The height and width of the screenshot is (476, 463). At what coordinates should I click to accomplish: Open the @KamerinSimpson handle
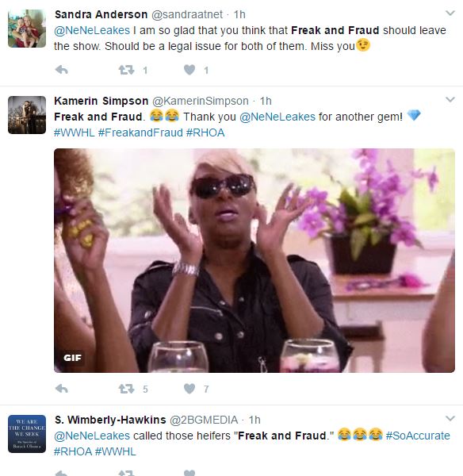(201, 101)
